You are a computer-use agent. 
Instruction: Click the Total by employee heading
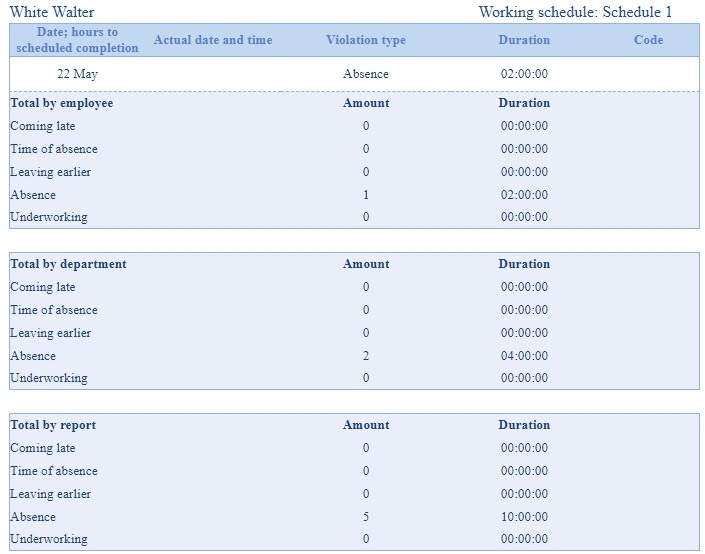[x=62, y=103]
